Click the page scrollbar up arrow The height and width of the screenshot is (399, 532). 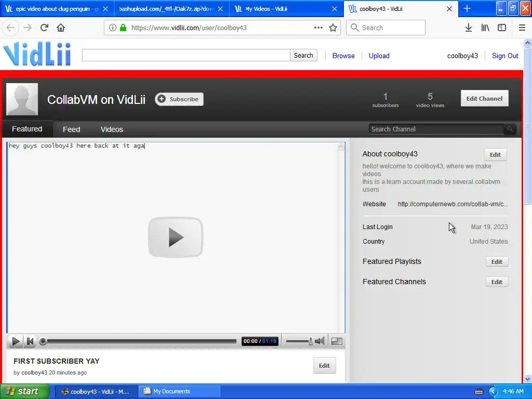point(528,43)
